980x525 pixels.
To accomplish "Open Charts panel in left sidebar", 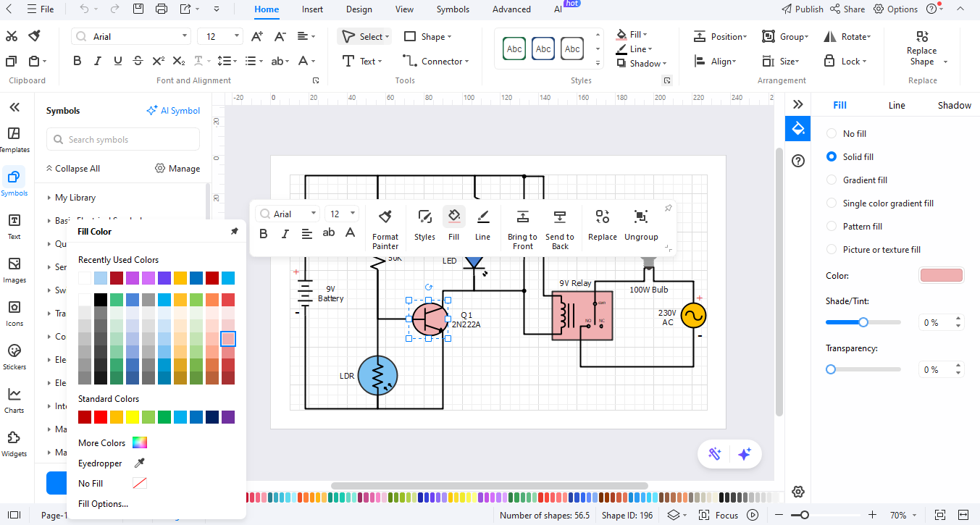I will click(14, 400).
